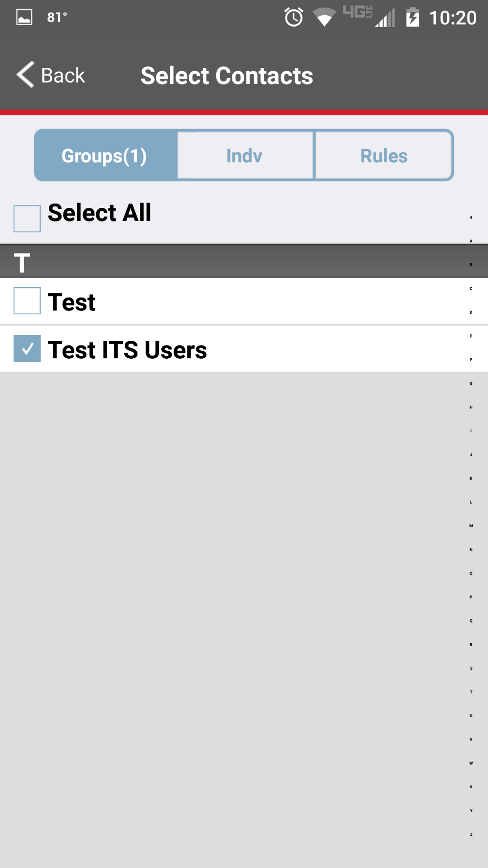Tap the cellular signal bars icon
The width and height of the screenshot is (488, 868).
(385, 19)
